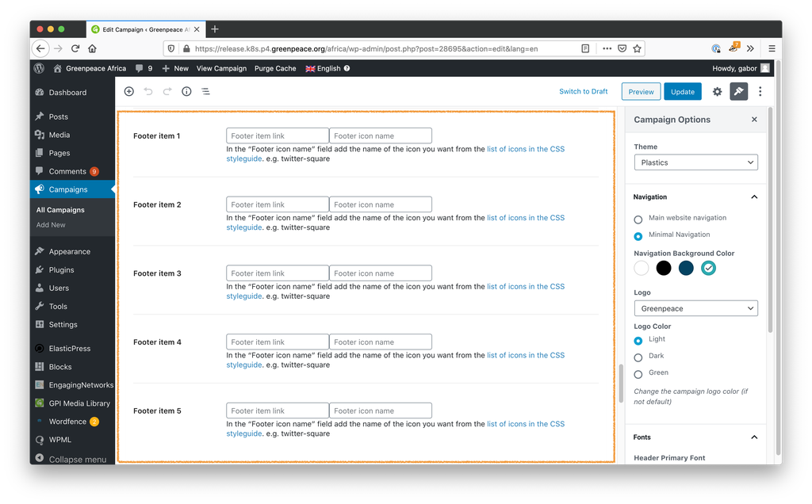Screen dimensions: 812x504
Task: Open Content structure info icon
Action: coord(186,92)
